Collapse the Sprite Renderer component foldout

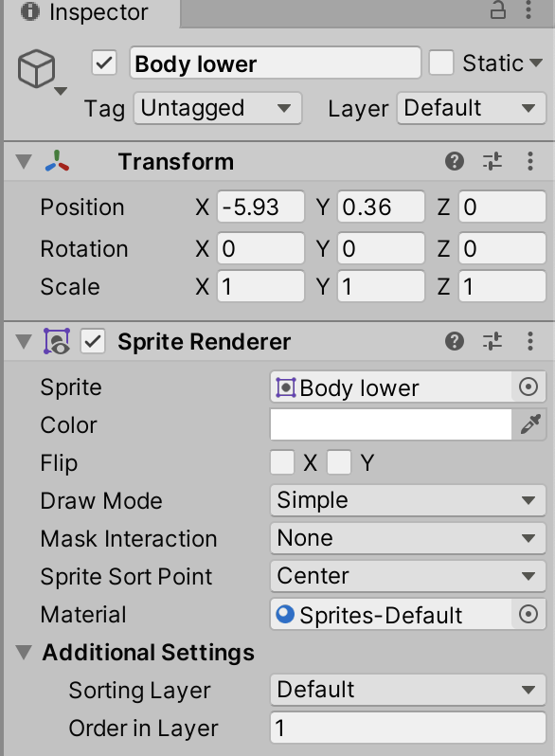click(24, 342)
